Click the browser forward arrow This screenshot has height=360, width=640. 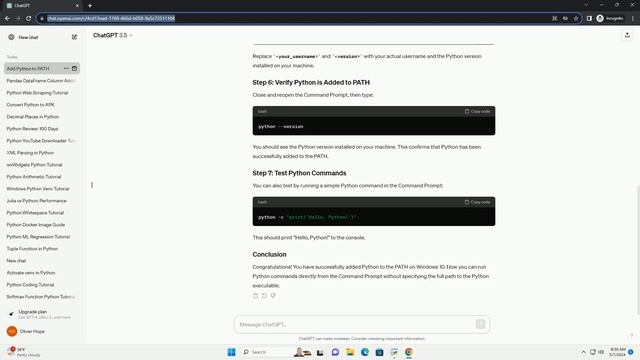tap(18, 18)
